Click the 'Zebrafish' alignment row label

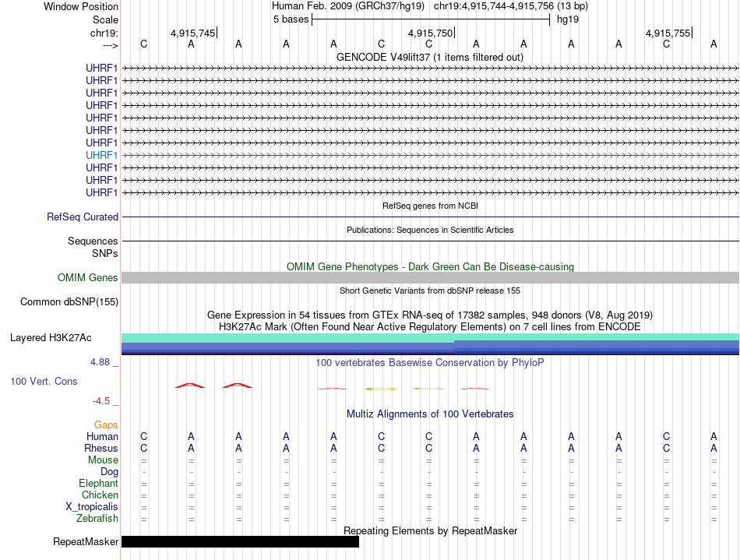97,518
